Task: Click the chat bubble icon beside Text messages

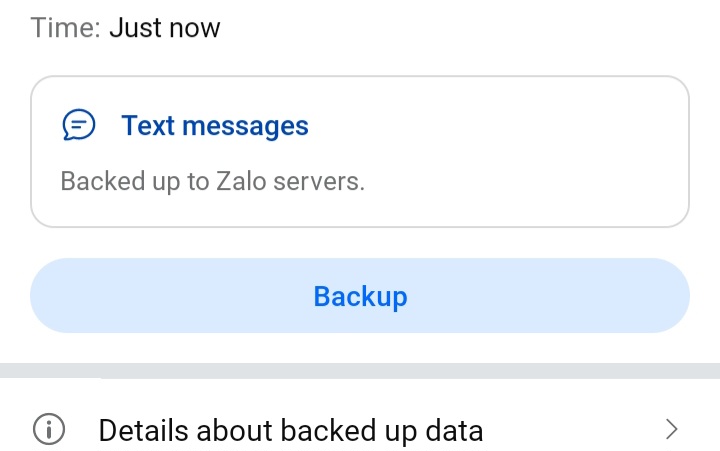Action: tap(79, 126)
